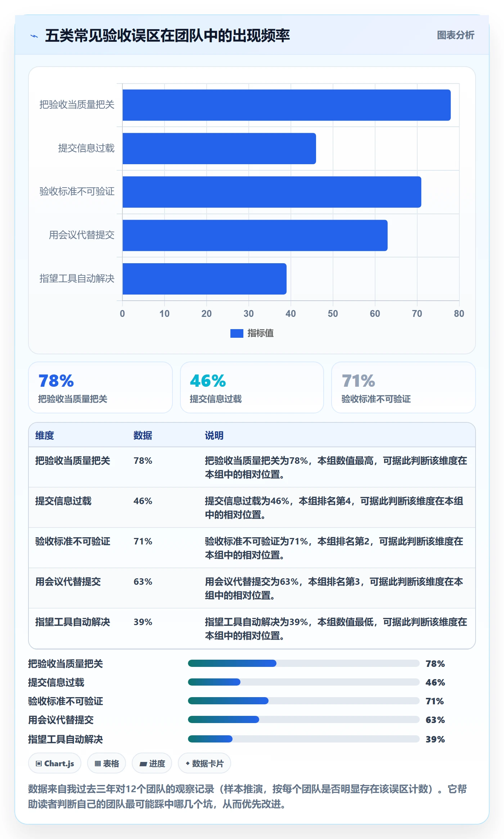Select the 进度 tag chip
Image resolution: width=504 pixels, height=839 pixels.
[x=152, y=763]
